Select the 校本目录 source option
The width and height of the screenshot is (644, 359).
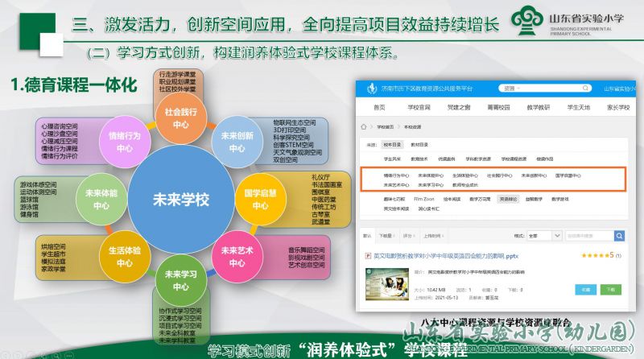392,145
